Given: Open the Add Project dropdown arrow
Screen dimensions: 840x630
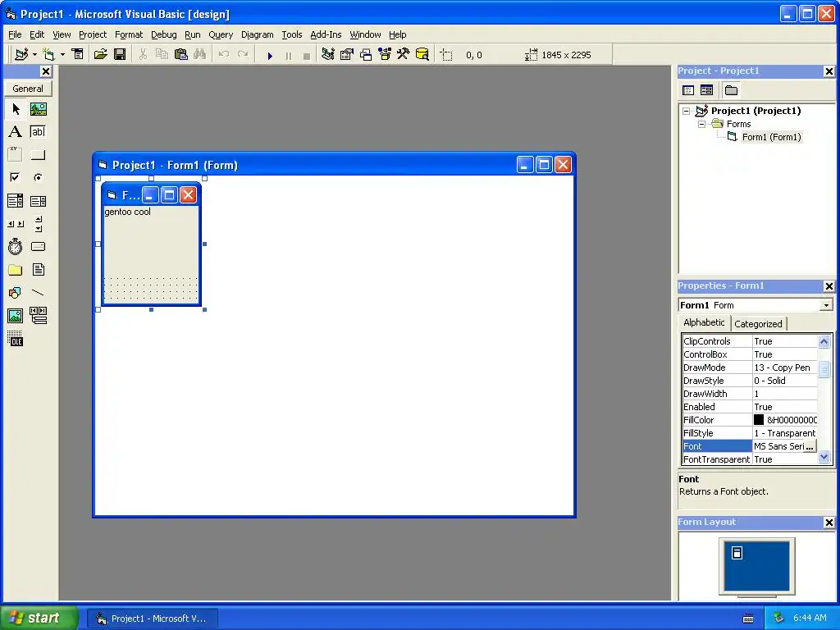Looking at the screenshot, I should pyautogui.click(x=34, y=55).
